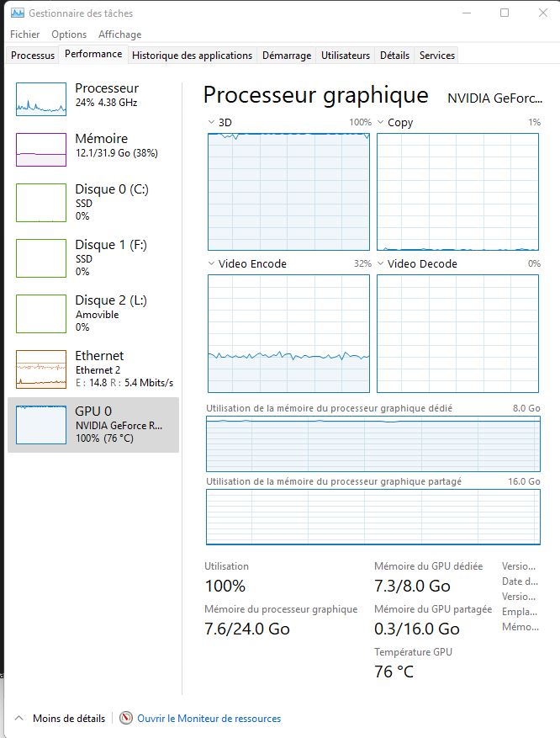Select the Mémoire usage graph thumbnail
The image size is (560, 738).
pos(40,150)
